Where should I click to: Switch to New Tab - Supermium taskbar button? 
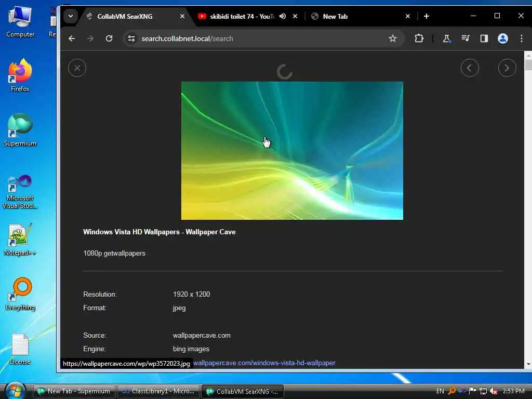click(74, 391)
